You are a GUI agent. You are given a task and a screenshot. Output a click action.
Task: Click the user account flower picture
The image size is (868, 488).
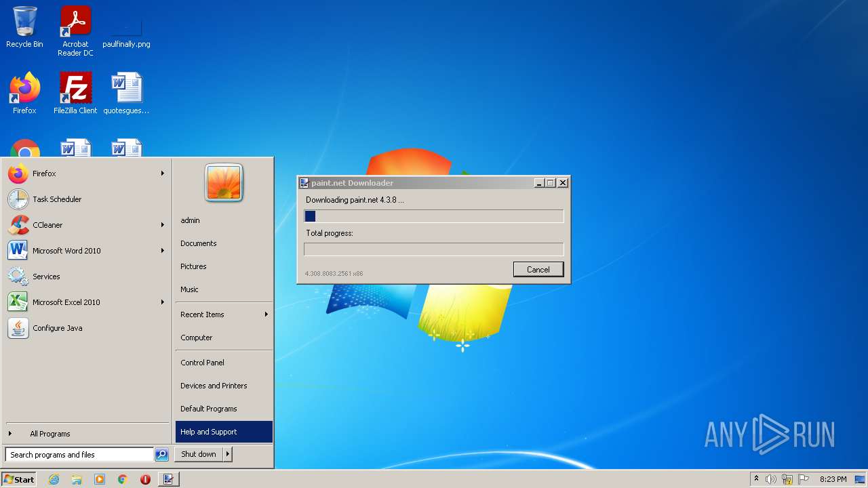click(x=224, y=182)
